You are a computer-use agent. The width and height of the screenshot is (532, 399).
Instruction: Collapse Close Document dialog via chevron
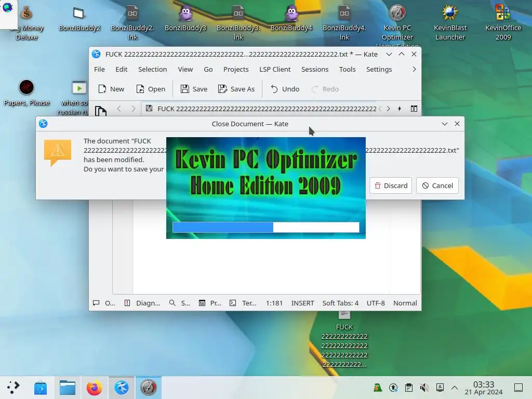[x=445, y=124]
